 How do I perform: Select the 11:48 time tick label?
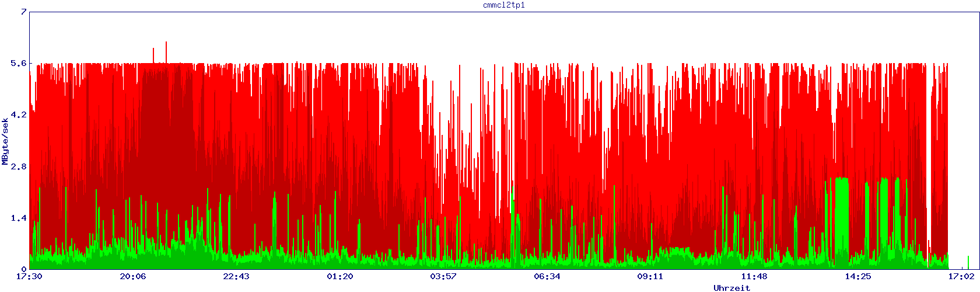point(754,276)
